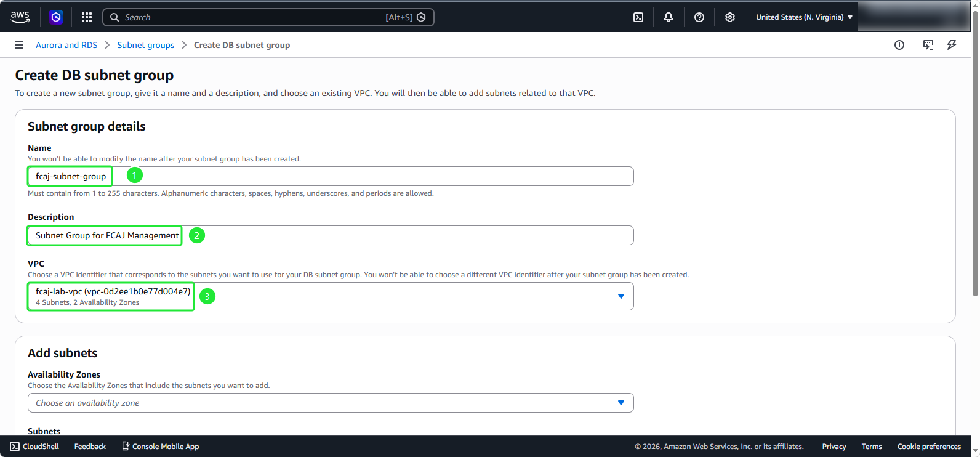The height and width of the screenshot is (457, 980).
Task: Open CloudShell from top navigation bar
Action: point(638,17)
